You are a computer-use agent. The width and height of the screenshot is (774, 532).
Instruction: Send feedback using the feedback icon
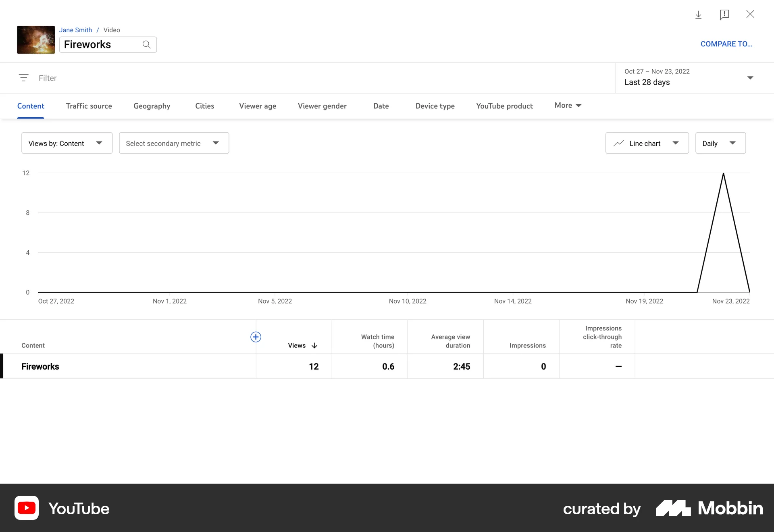tap(724, 15)
